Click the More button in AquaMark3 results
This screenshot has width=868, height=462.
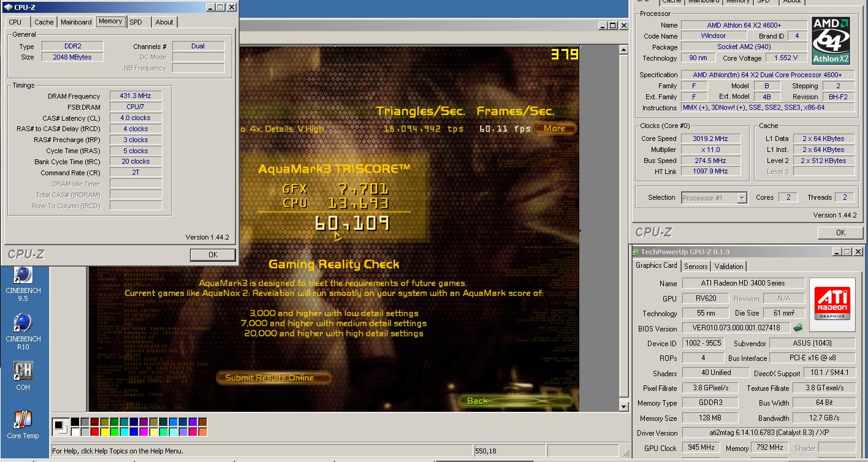pyautogui.click(x=555, y=128)
